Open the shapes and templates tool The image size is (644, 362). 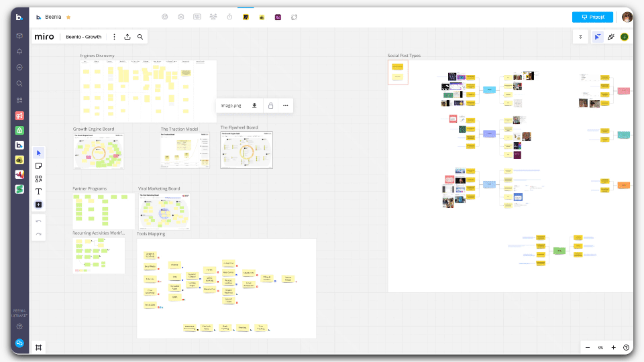38,178
